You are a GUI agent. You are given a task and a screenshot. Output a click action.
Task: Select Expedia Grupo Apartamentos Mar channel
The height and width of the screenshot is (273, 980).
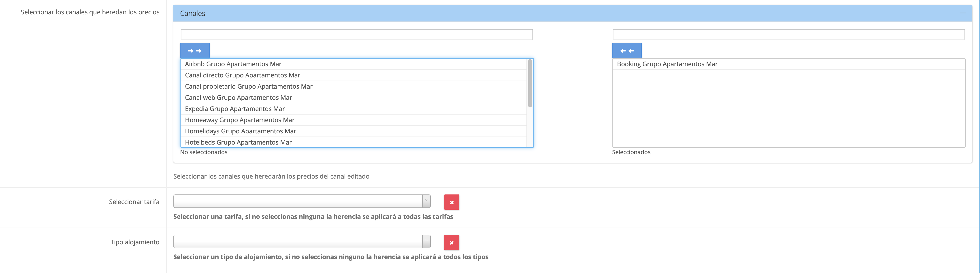tap(235, 109)
